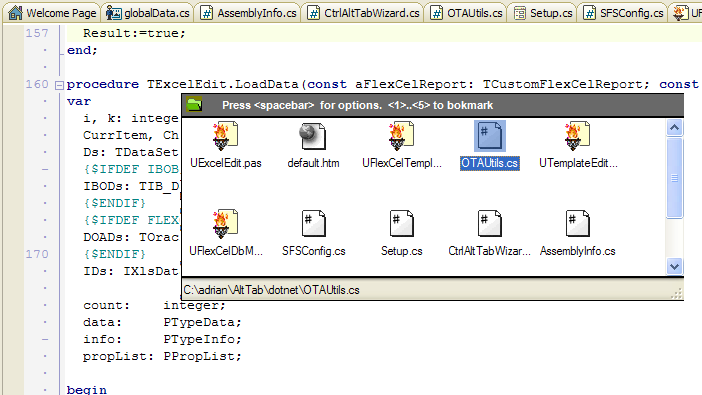Pick the highlighted OTAUtils.cs file icon
This screenshot has width=702, height=395.
(489, 136)
